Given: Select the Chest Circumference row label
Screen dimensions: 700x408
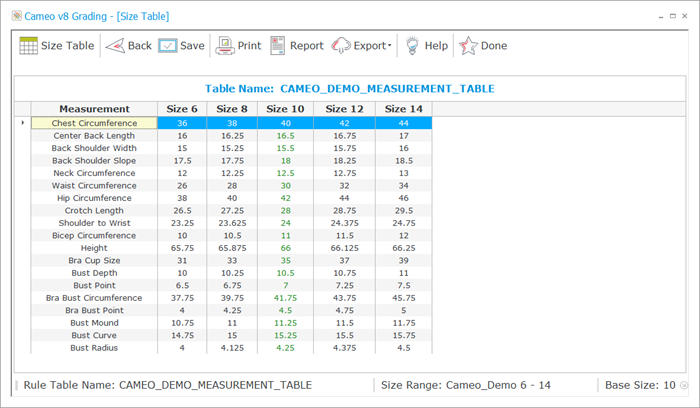Looking at the screenshot, I should [x=94, y=123].
